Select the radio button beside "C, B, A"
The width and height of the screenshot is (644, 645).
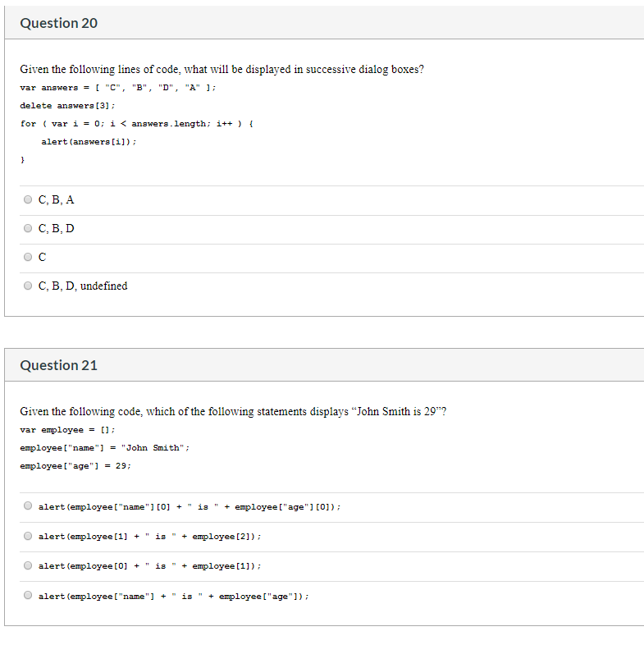[28, 199]
